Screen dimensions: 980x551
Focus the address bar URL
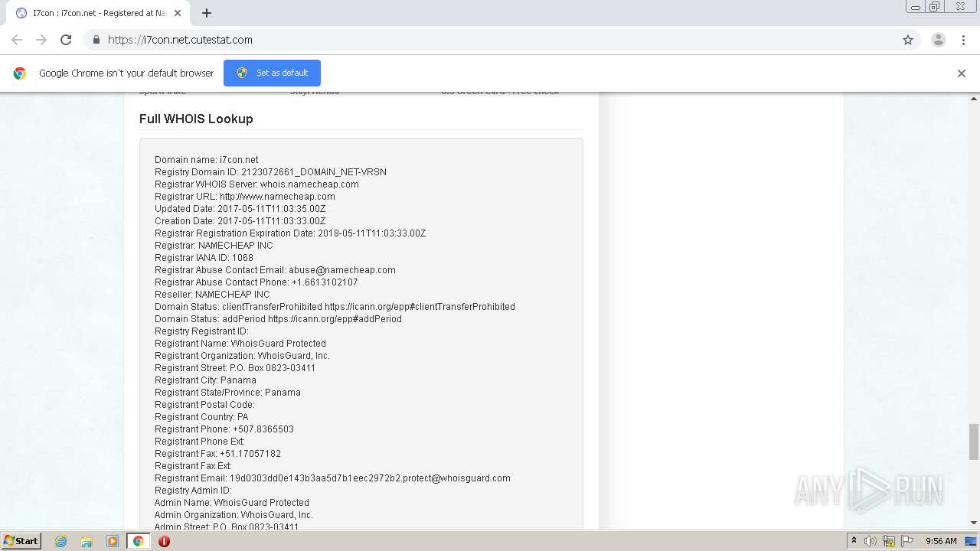point(180,40)
